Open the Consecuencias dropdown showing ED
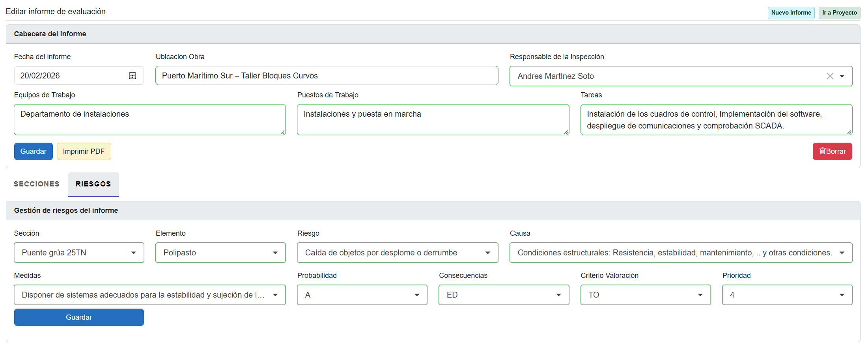Screen dimensions: 868x350 (x=504, y=295)
